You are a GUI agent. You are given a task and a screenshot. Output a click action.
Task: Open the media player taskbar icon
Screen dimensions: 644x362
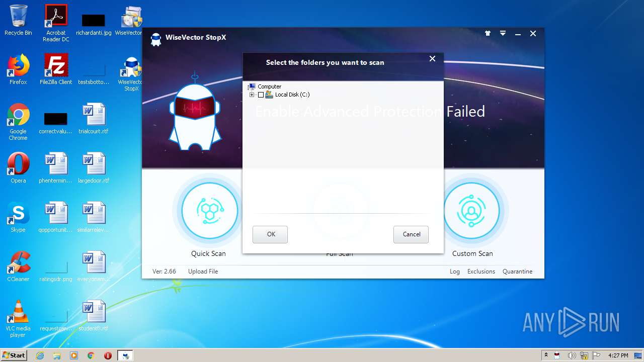tap(74, 355)
